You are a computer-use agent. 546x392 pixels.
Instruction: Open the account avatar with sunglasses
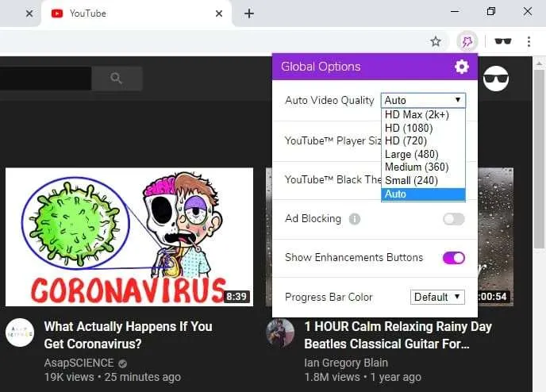pos(496,79)
